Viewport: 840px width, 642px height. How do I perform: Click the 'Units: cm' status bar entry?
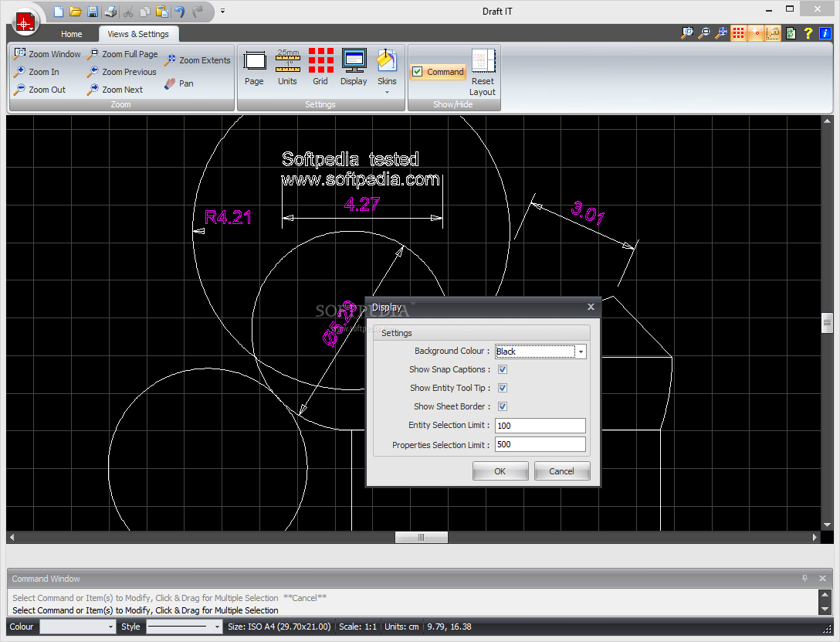click(x=401, y=627)
